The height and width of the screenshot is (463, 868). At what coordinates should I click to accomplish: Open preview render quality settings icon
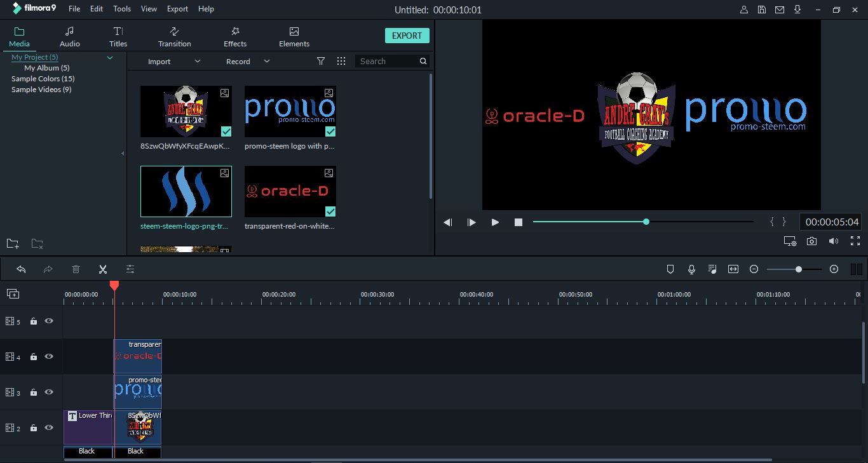click(x=790, y=241)
